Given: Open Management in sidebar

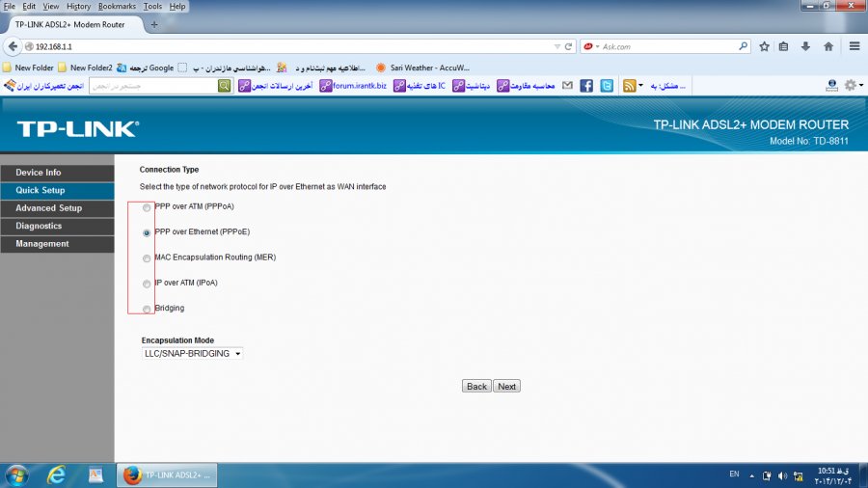Looking at the screenshot, I should coord(57,243).
